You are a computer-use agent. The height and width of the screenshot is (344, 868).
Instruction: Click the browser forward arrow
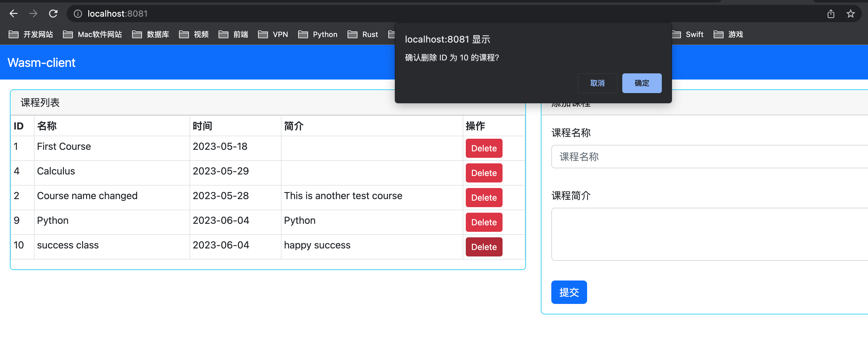tap(33, 14)
